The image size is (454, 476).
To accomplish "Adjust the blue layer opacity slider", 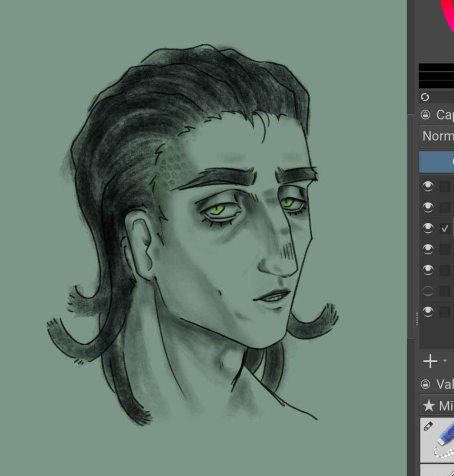I will point(437,162).
